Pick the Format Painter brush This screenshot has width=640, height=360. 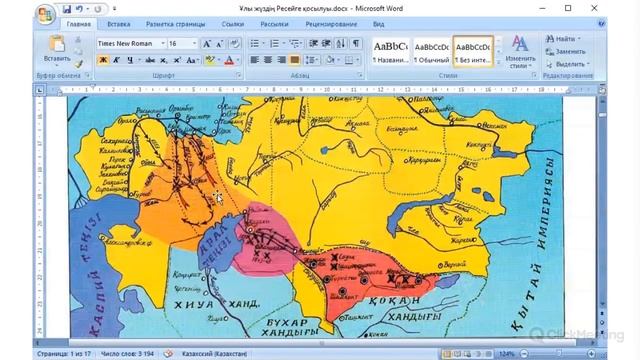(78, 64)
